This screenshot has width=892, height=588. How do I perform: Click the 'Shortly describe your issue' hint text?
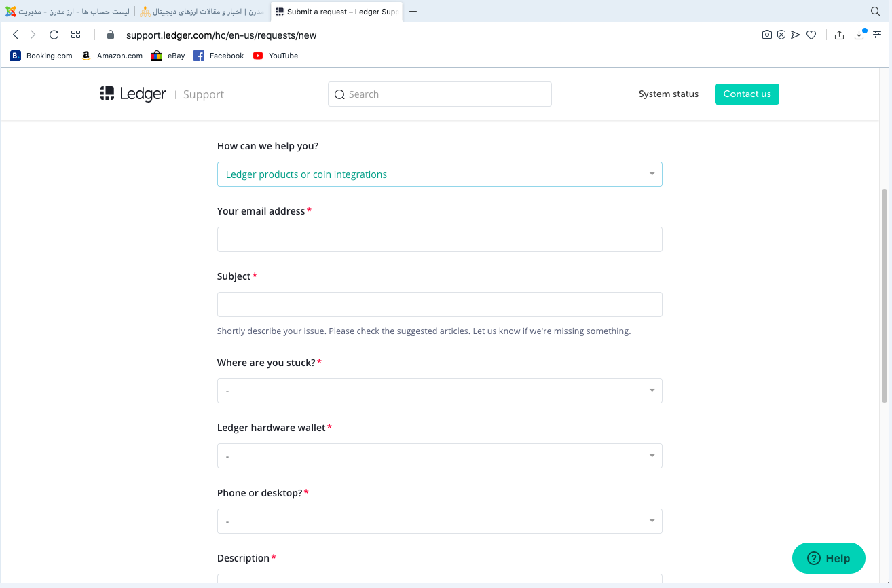[x=424, y=331]
